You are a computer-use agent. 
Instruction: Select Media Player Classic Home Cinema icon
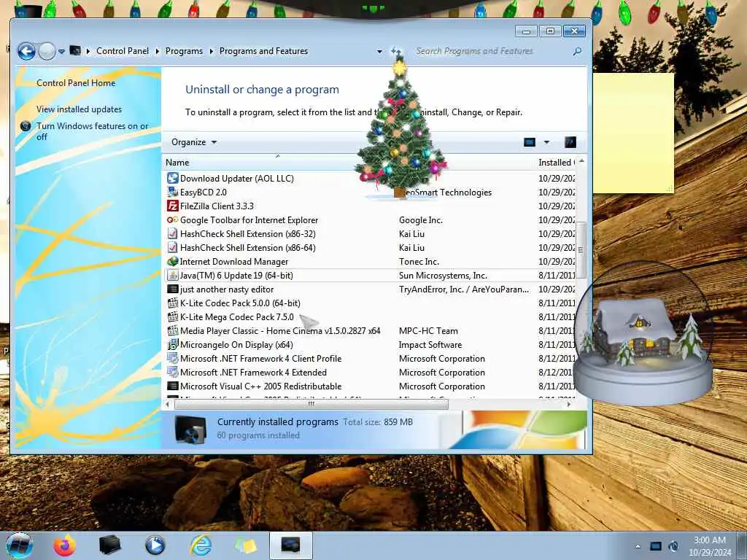(x=172, y=330)
